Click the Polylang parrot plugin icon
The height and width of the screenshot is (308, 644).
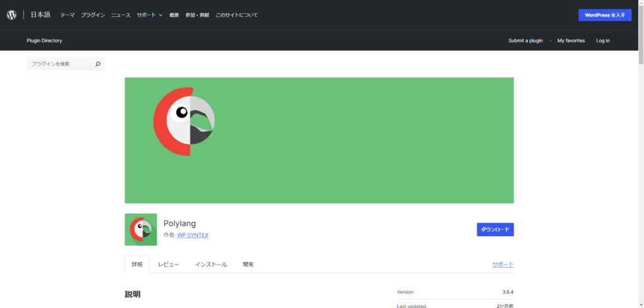(x=141, y=229)
